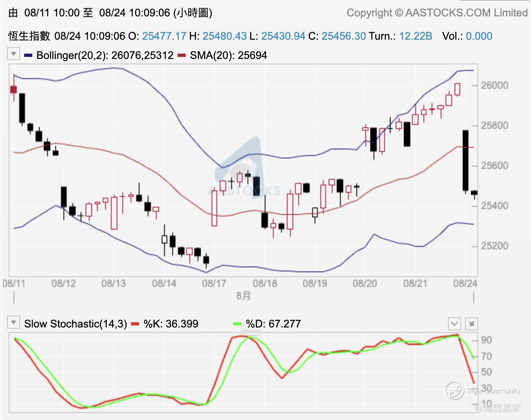Select the "SMA(20): 25694" legend text
The image size is (531, 420).
[x=228, y=55]
